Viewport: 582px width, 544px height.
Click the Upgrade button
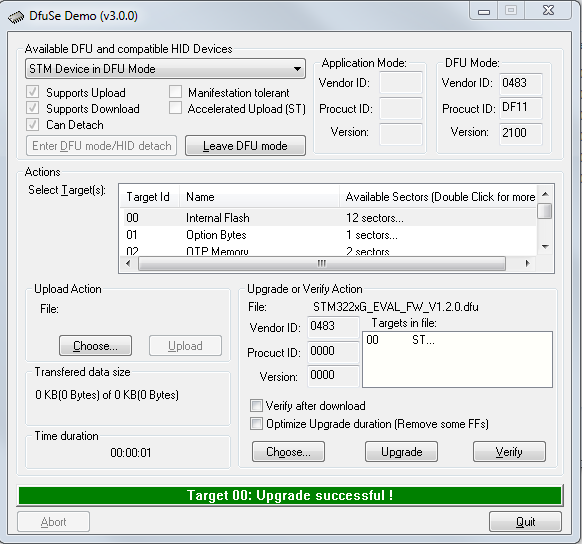click(402, 452)
